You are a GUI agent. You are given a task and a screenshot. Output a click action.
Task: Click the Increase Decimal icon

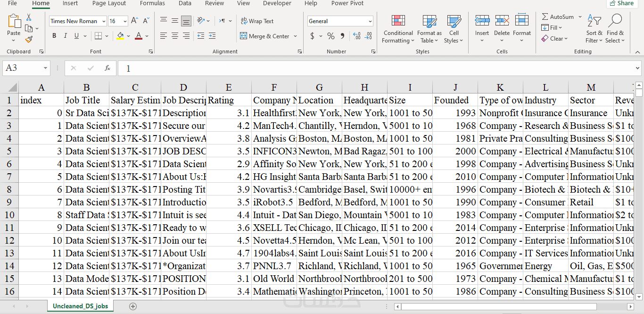356,36
